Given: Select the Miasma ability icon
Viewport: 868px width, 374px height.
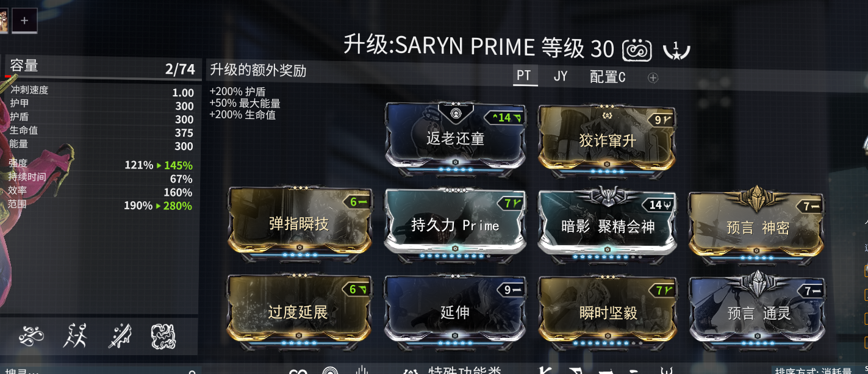Looking at the screenshot, I should click(163, 336).
